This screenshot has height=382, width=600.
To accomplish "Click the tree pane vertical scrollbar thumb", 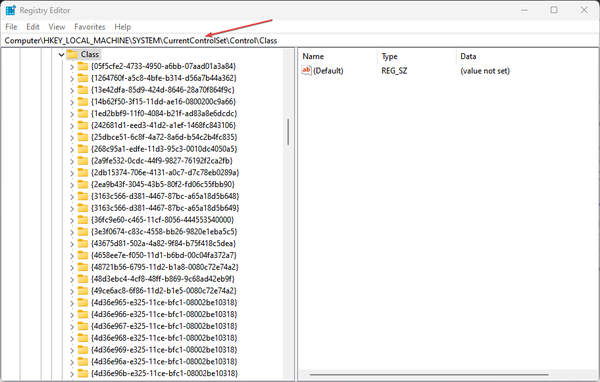I will (x=288, y=132).
